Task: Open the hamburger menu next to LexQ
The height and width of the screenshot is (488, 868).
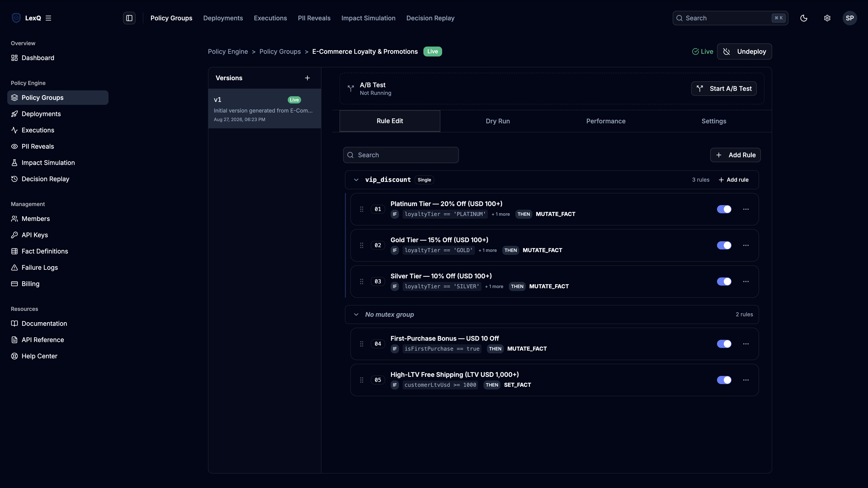Action: (x=49, y=18)
